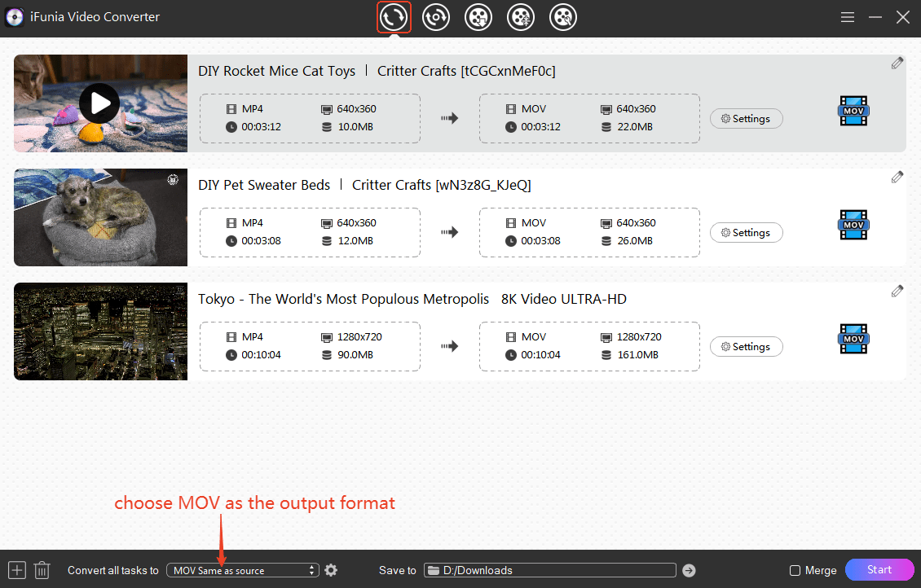Delete tasks with the trash icon
This screenshot has width=921, height=588.
click(x=42, y=570)
